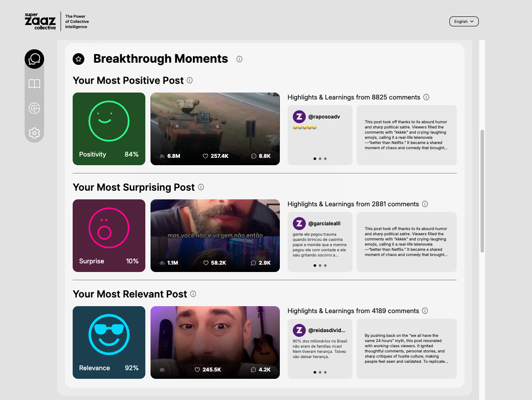Click the @garcialealll username

click(x=324, y=224)
